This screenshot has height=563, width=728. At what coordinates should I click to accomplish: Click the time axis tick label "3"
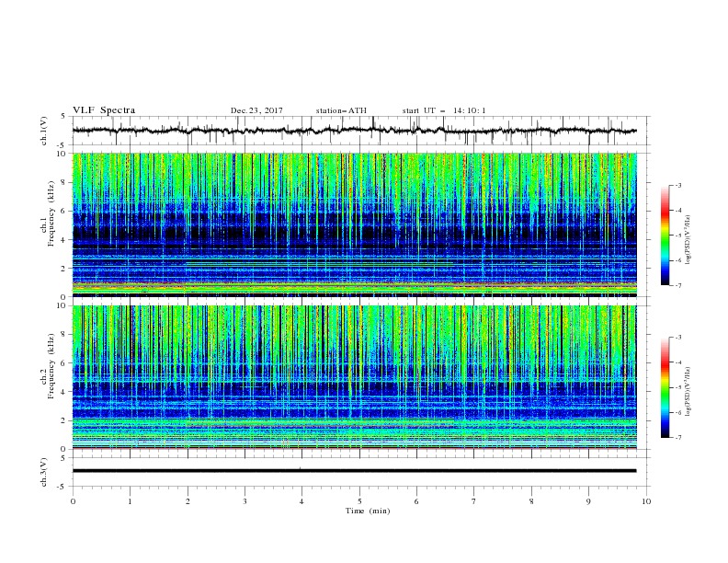(x=245, y=501)
